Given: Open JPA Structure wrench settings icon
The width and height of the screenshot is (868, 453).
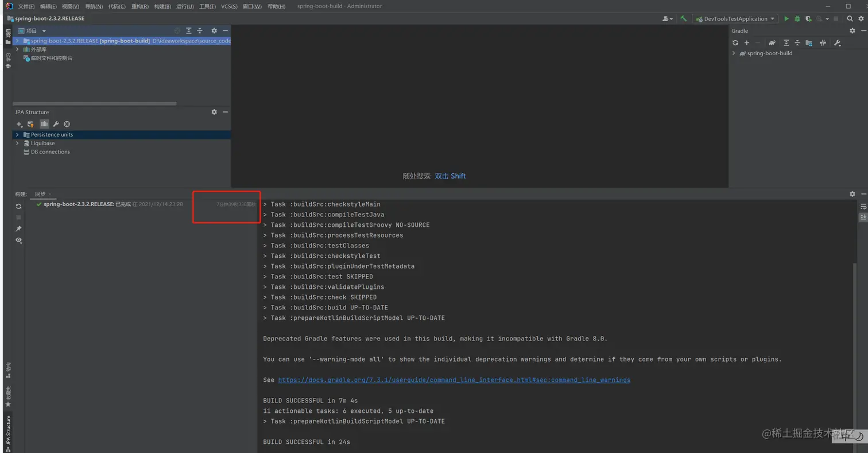Looking at the screenshot, I should pyautogui.click(x=56, y=124).
